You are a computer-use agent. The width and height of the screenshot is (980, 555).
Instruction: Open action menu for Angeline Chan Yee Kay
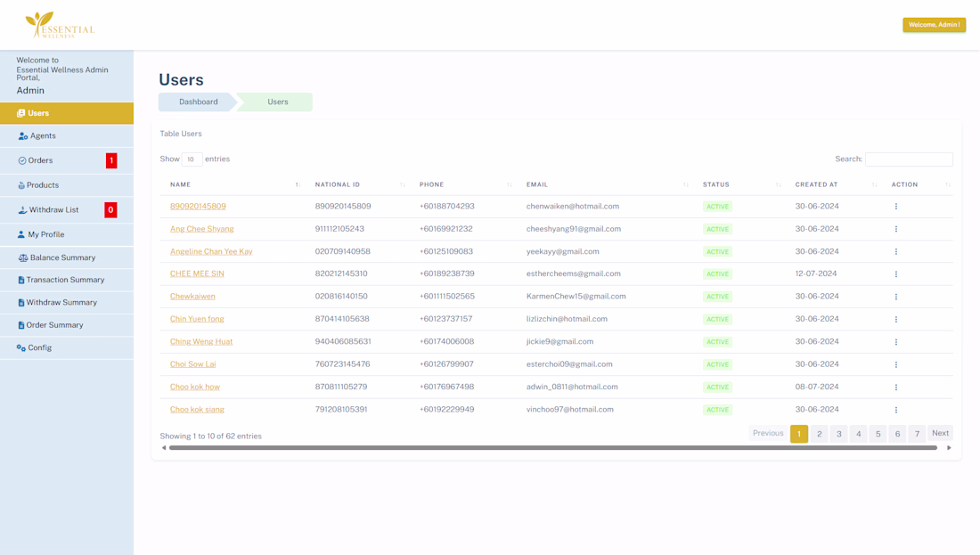point(895,251)
